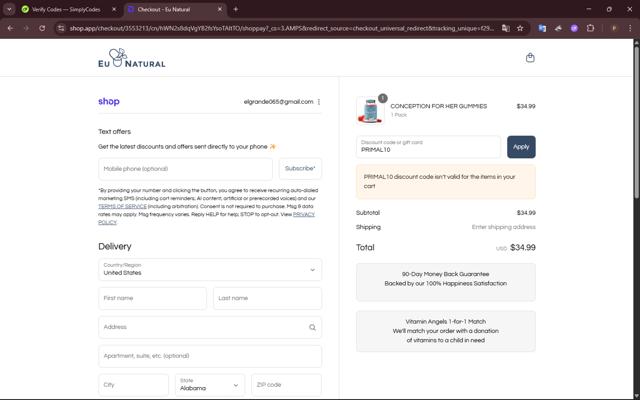Image resolution: width=640 pixels, height=400 pixels.
Task: Click the Total amount $34.99
Action: [523, 248]
